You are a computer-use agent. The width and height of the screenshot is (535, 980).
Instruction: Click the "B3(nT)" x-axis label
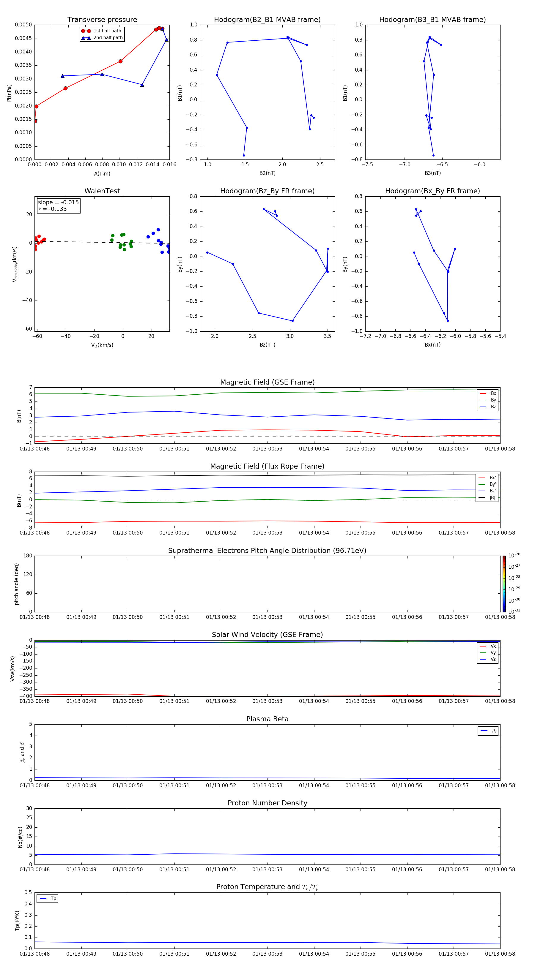pos(432,173)
